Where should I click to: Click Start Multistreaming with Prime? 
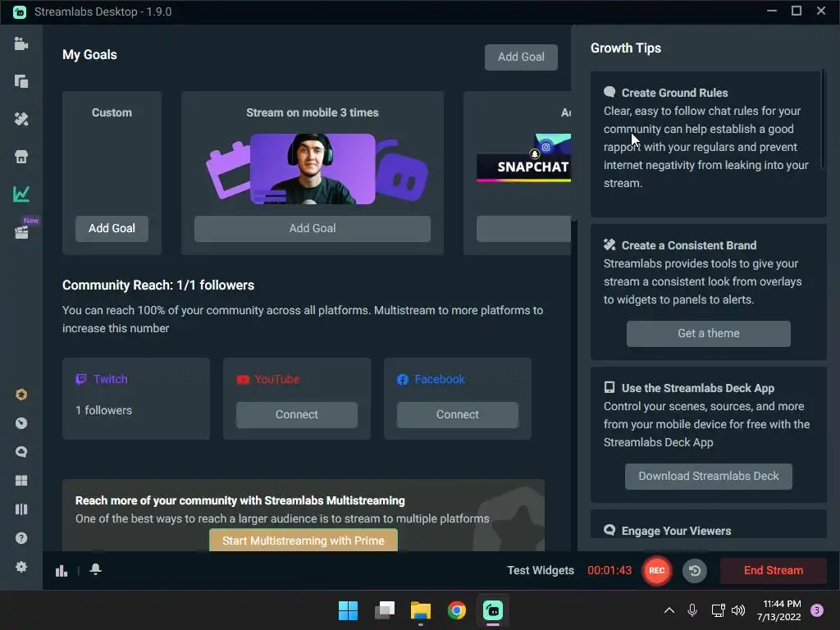pos(304,540)
